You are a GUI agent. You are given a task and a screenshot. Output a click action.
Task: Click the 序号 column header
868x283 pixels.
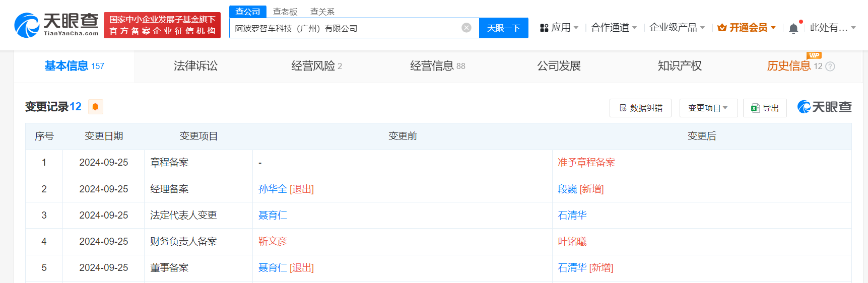click(44, 136)
